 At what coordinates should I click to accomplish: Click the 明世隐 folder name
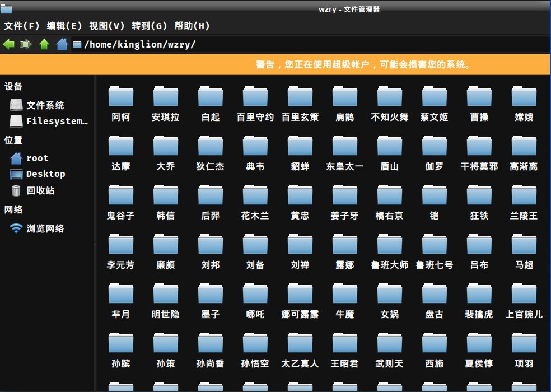pyautogui.click(x=166, y=314)
